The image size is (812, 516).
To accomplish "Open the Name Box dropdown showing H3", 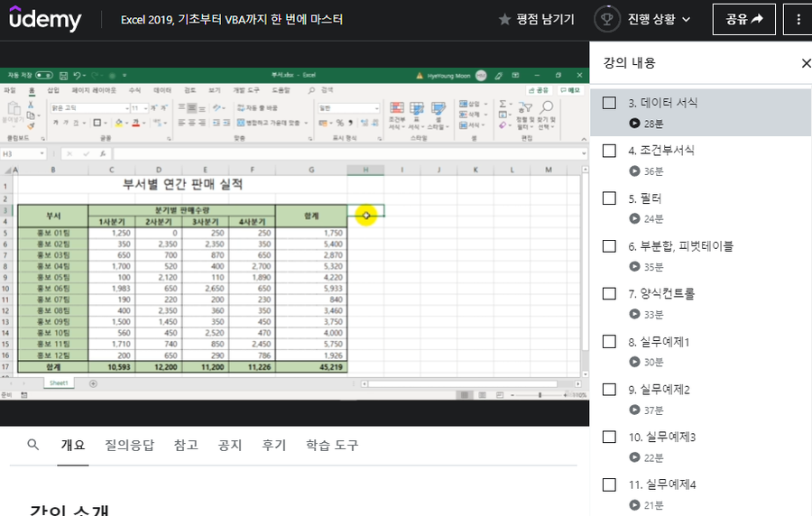I will pyautogui.click(x=42, y=153).
